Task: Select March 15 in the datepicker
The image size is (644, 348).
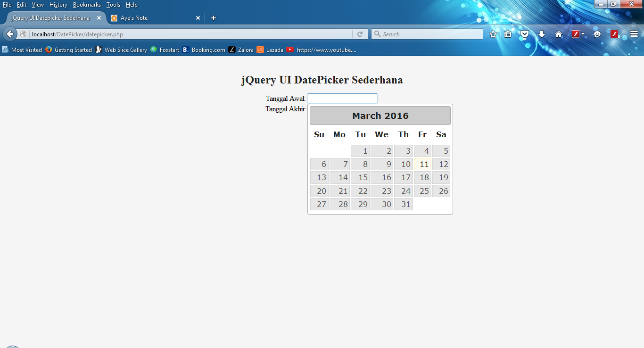Action: (x=360, y=177)
